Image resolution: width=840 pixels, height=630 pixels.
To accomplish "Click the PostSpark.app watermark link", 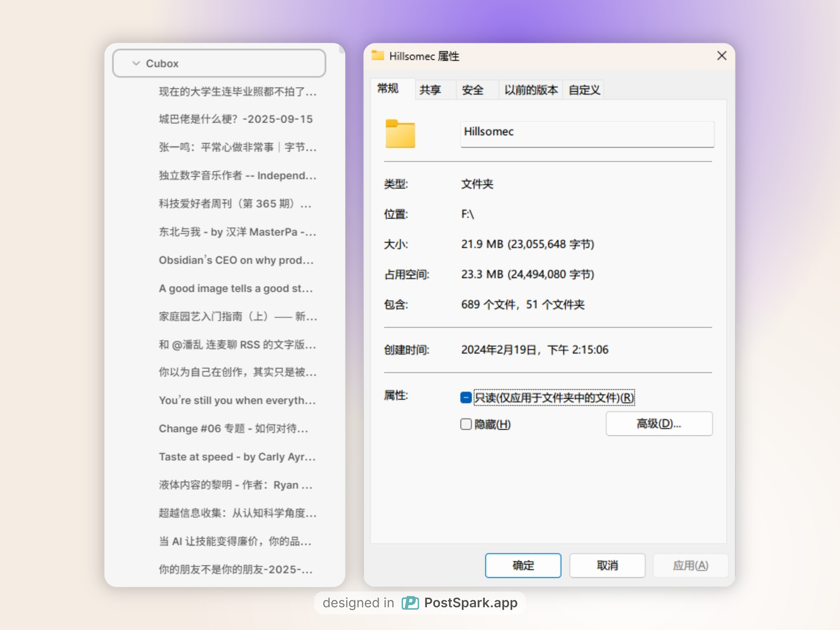I will pyautogui.click(x=470, y=603).
